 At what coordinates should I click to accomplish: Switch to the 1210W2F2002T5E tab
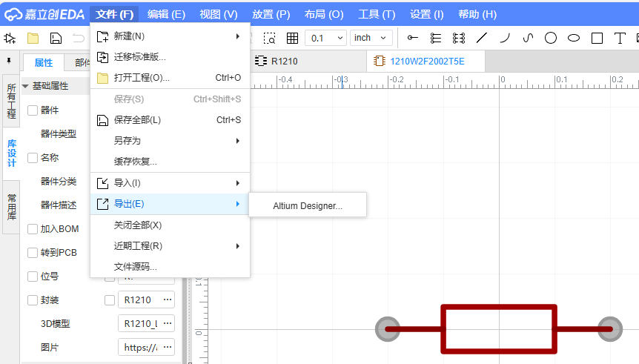426,61
